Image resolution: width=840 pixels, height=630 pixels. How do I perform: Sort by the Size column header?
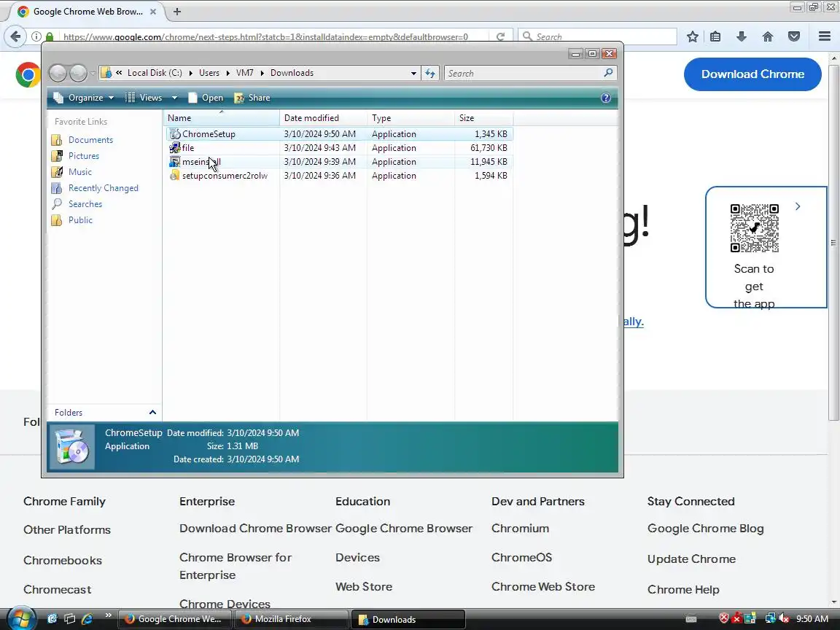coord(483,118)
